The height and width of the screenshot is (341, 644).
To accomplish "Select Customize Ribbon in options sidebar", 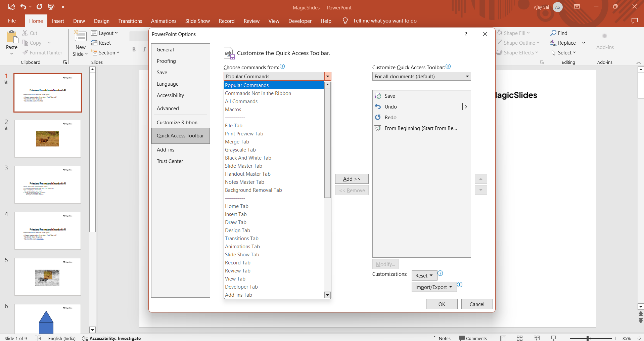I will [x=177, y=123].
